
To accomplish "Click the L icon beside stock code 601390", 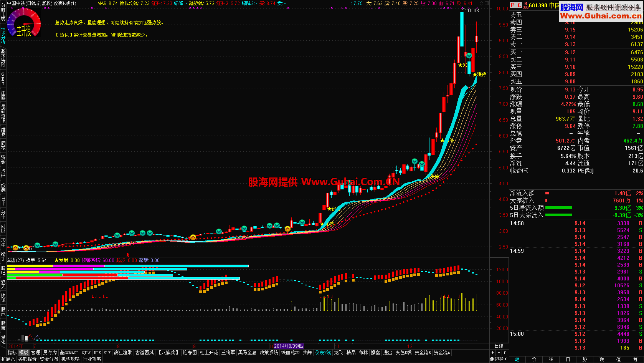I will (x=519, y=5).
